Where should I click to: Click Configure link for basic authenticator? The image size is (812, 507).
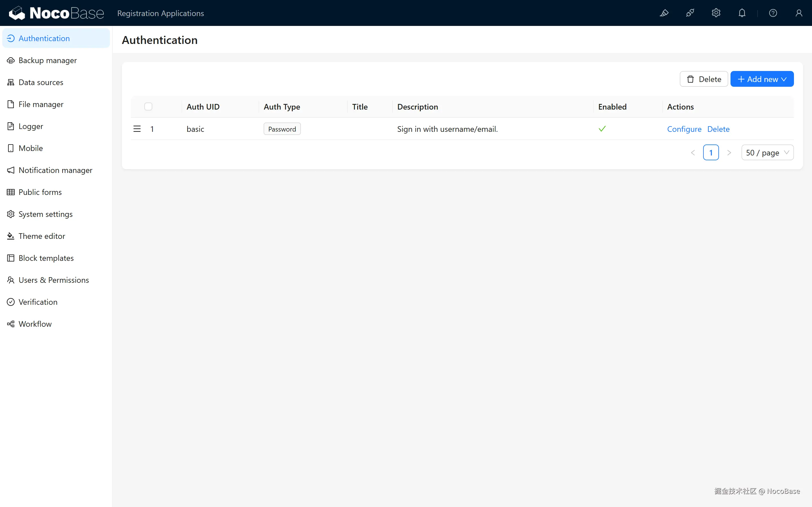pos(684,129)
